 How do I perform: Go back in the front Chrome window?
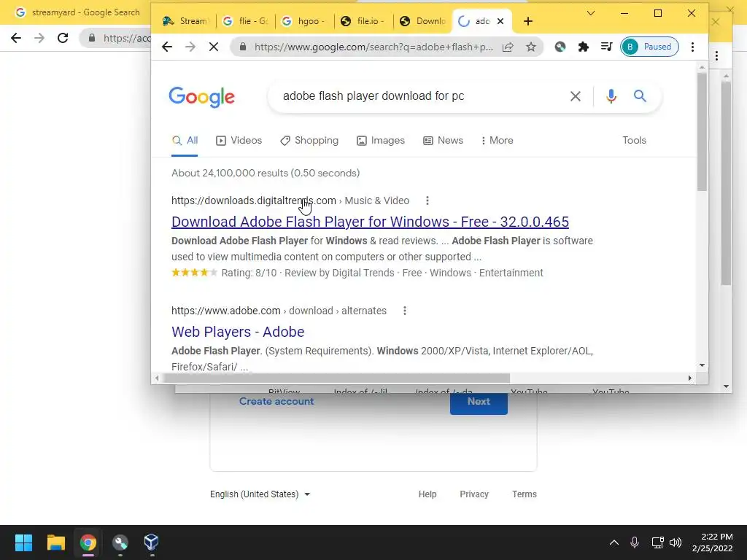167,47
